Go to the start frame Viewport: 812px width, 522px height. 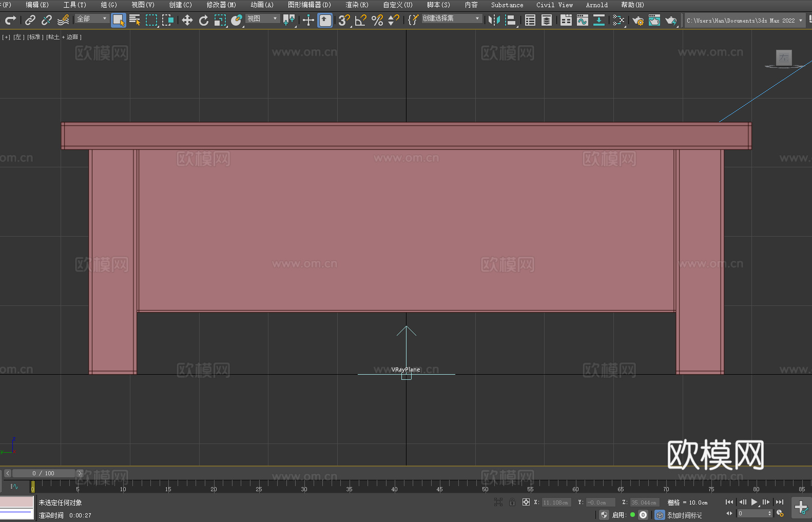coord(729,502)
